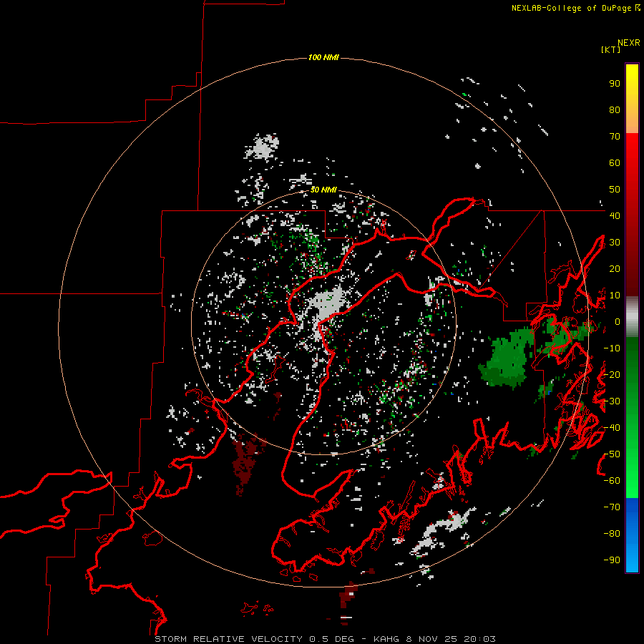The image size is (644, 644).
Task: Click the NEXR label above the color bar
Action: coord(629,43)
